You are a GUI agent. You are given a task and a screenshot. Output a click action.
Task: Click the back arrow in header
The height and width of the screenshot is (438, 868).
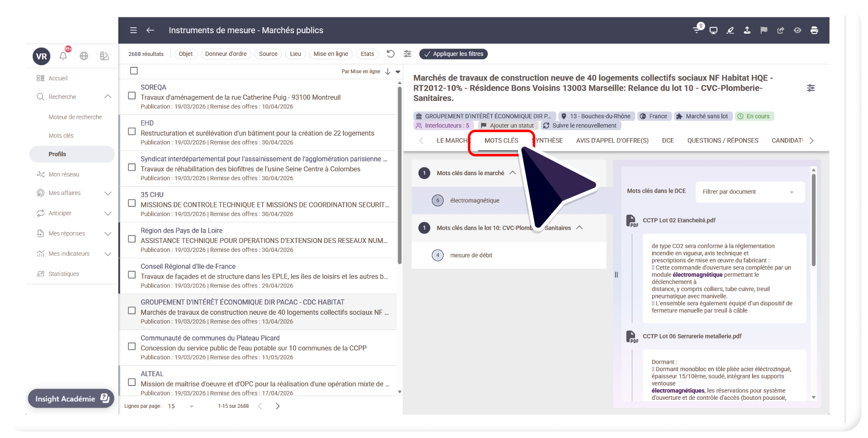point(151,30)
